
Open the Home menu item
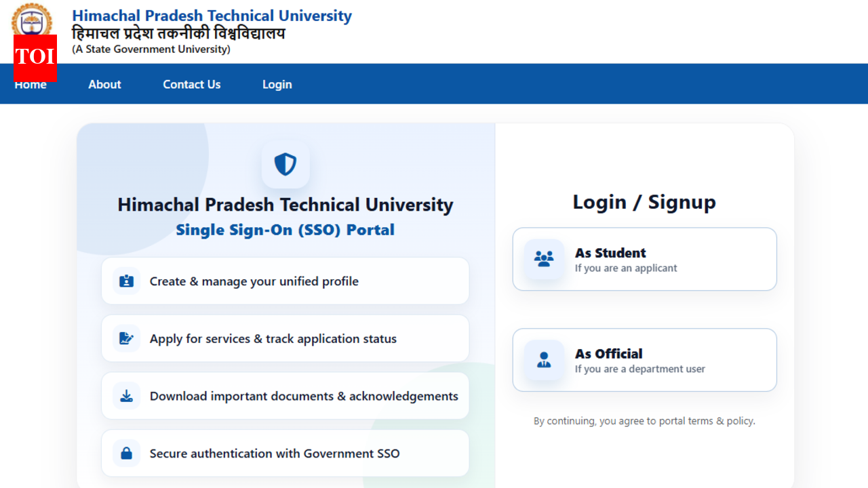point(31,84)
